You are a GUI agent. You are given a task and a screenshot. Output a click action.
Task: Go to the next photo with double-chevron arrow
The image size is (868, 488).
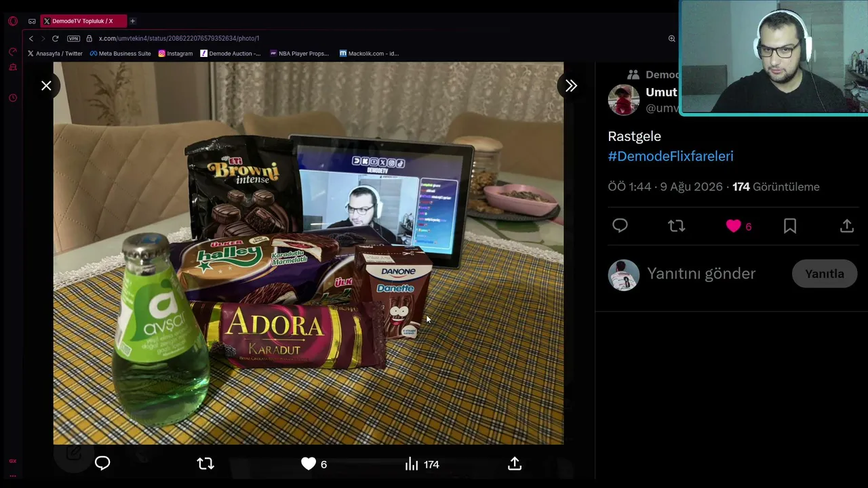[571, 86]
